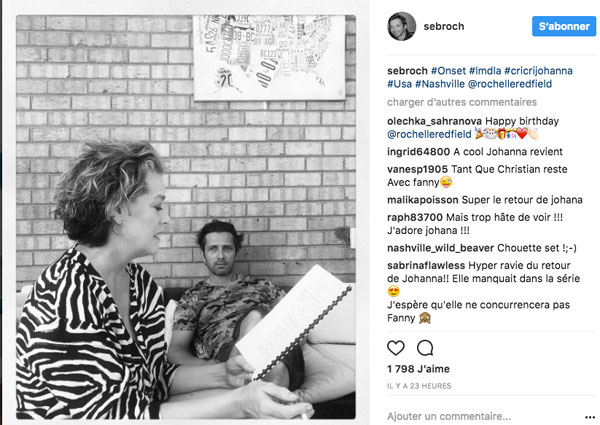Like the post with the heart icon

(x=396, y=348)
